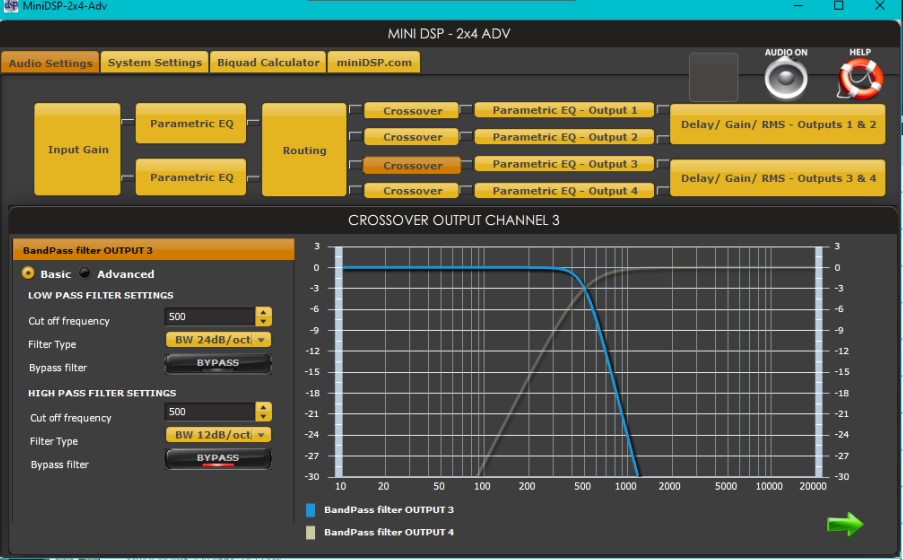The height and width of the screenshot is (560, 903).
Task: Select the Advanced filter mode radio
Action: (x=85, y=273)
